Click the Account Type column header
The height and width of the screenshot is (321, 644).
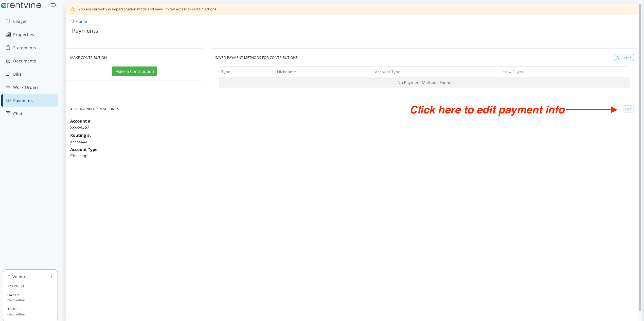click(x=387, y=72)
